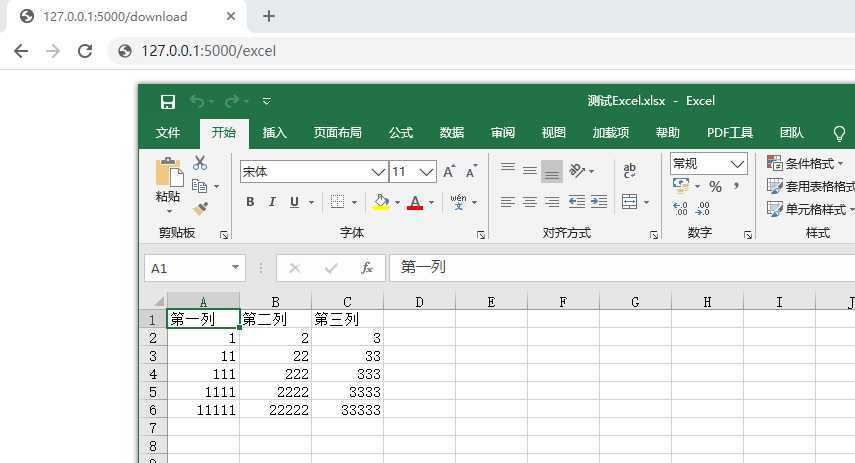The width and height of the screenshot is (855, 463).
Task: Toggle Underline formatting
Action: pos(294,202)
